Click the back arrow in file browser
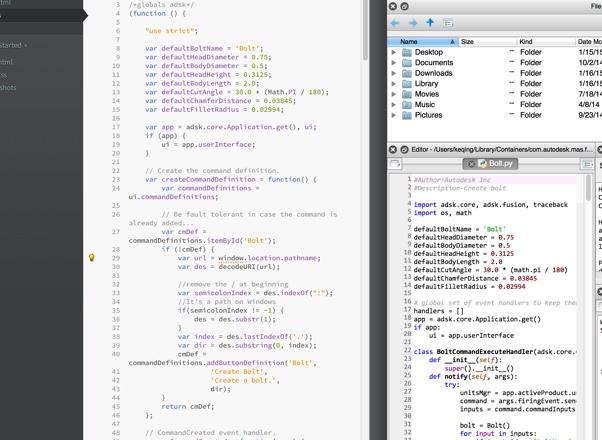 point(395,22)
